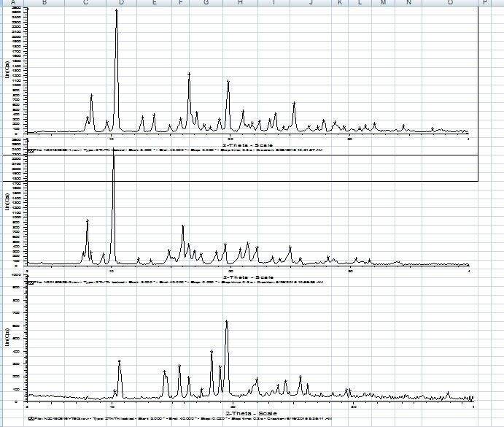
Task: Select column D header
Action: (121, 3)
